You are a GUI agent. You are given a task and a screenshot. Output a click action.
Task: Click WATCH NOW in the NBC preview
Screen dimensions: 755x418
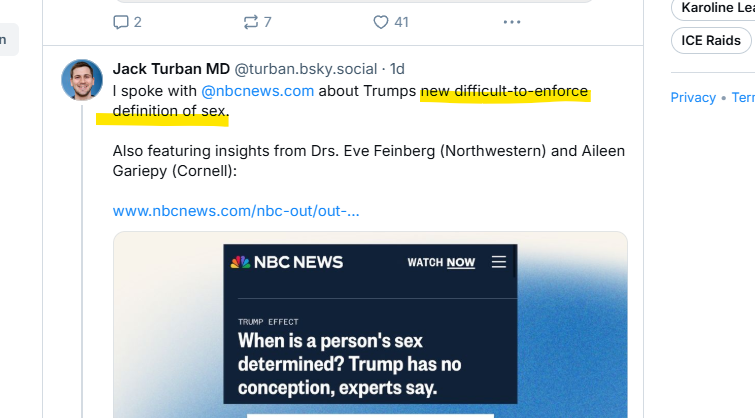441,262
